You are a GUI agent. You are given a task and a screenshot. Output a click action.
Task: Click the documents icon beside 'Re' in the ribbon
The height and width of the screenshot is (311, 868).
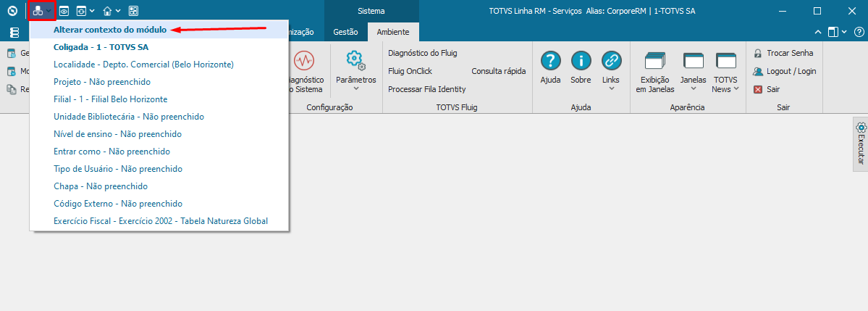11,88
